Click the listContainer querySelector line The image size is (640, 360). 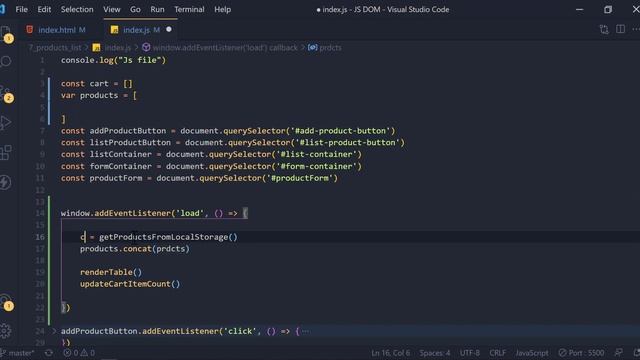click(x=211, y=154)
